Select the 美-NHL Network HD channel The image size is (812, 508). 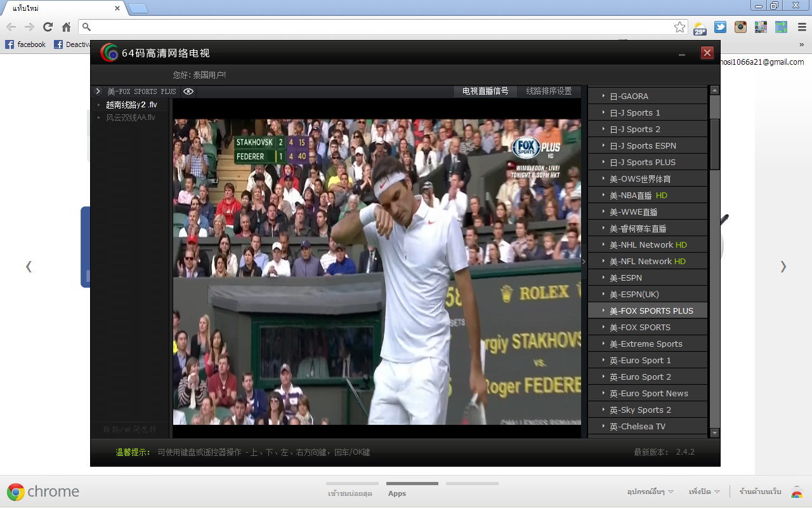tap(647, 244)
